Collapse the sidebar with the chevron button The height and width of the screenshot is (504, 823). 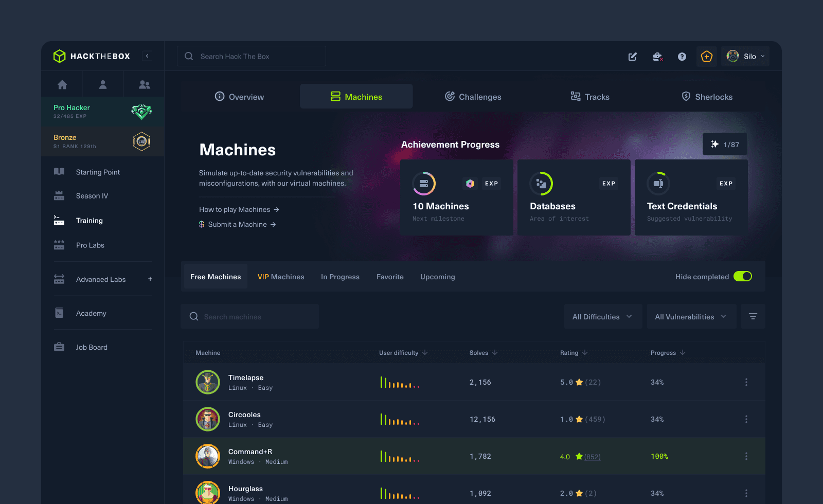click(x=147, y=56)
